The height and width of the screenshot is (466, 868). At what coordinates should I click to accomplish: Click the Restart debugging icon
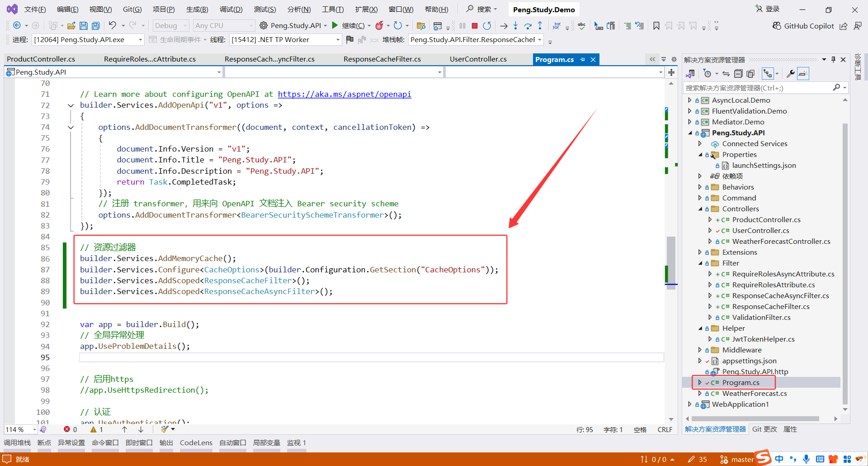pos(487,26)
